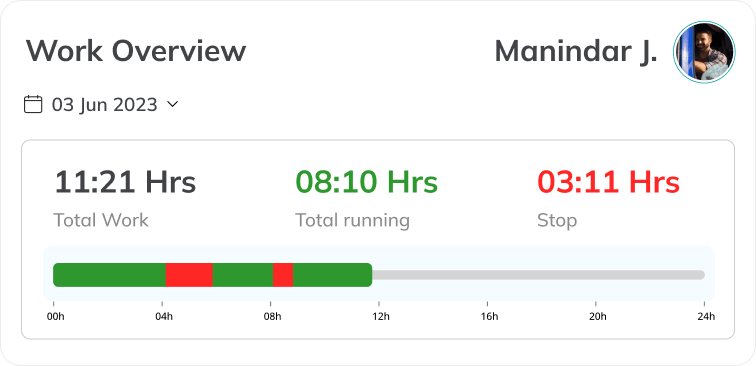Click the calendar icon beside the date
This screenshot has width=756, height=366.
click(33, 104)
